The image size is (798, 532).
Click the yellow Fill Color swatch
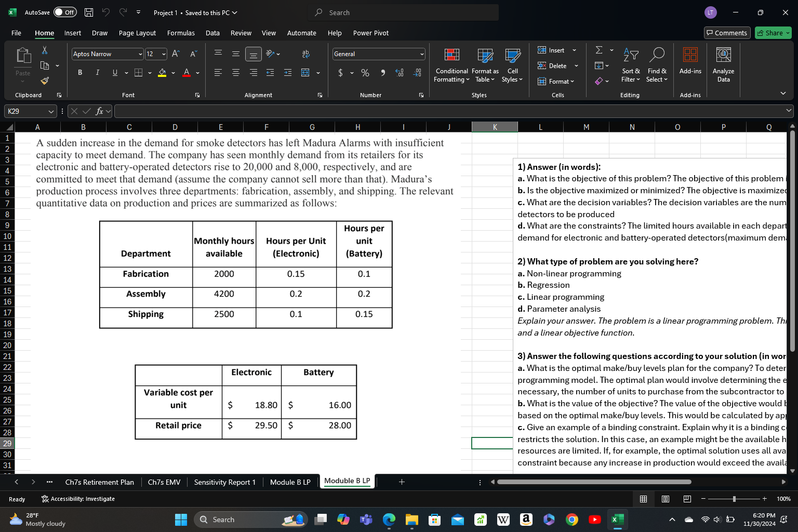pos(162,73)
